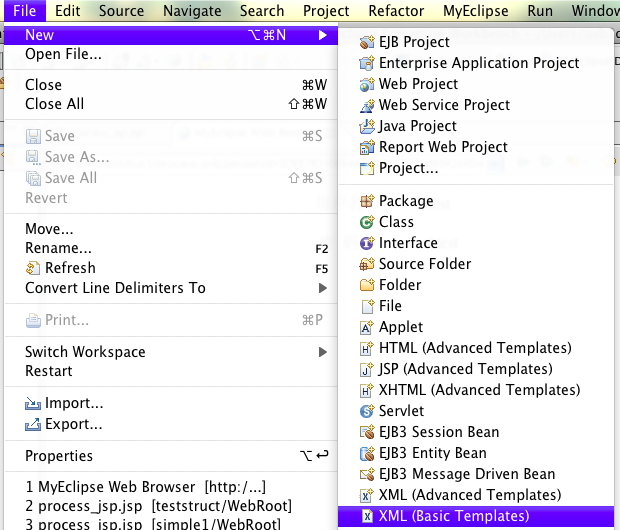Screen dimensions: 620x530
Task: Open the Source menu
Action: (121, 11)
